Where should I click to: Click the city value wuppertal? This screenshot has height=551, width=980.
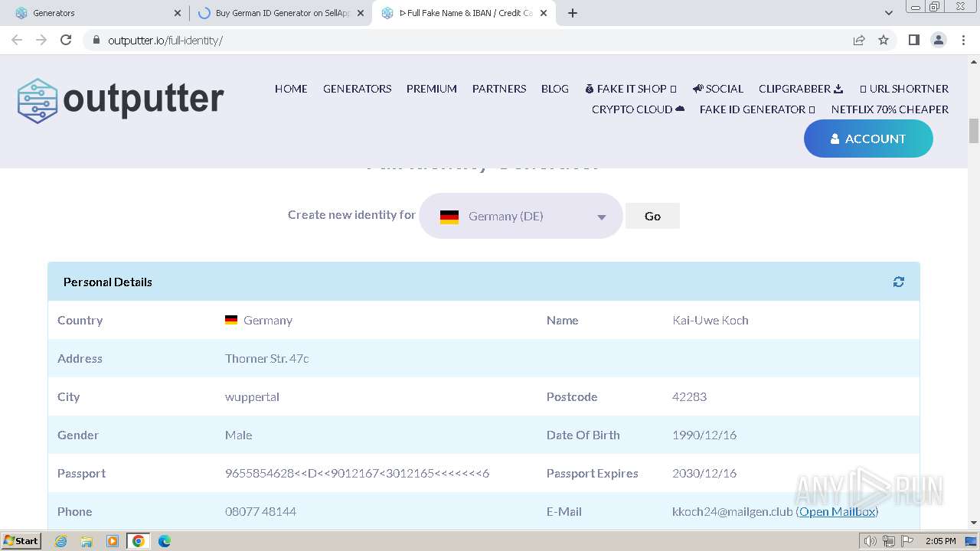tap(252, 396)
